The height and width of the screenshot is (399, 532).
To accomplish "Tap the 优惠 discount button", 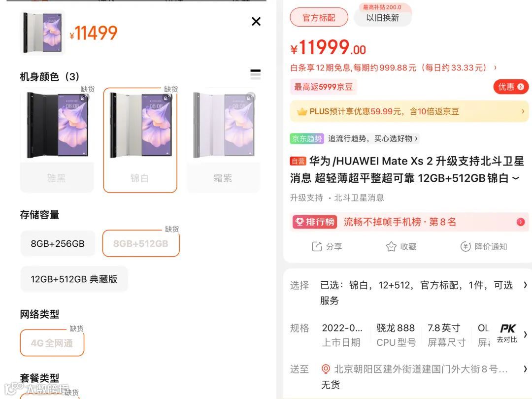I will pos(511,87).
